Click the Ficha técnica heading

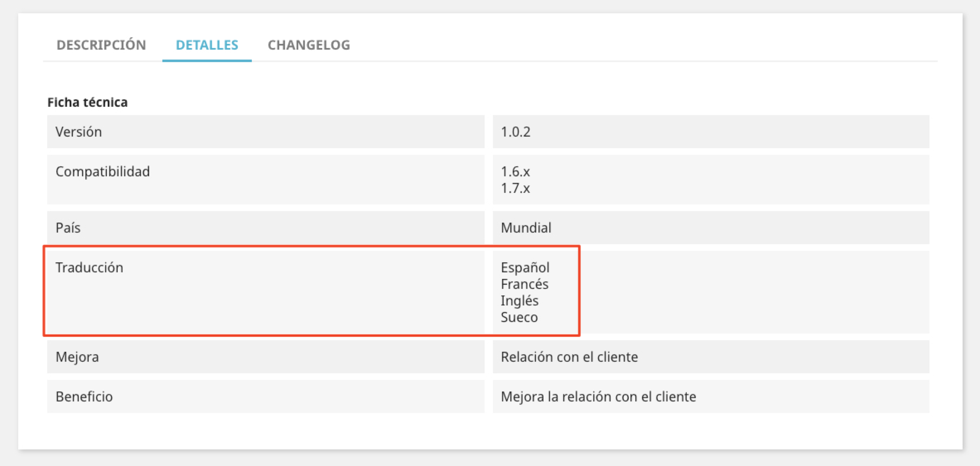(x=87, y=102)
